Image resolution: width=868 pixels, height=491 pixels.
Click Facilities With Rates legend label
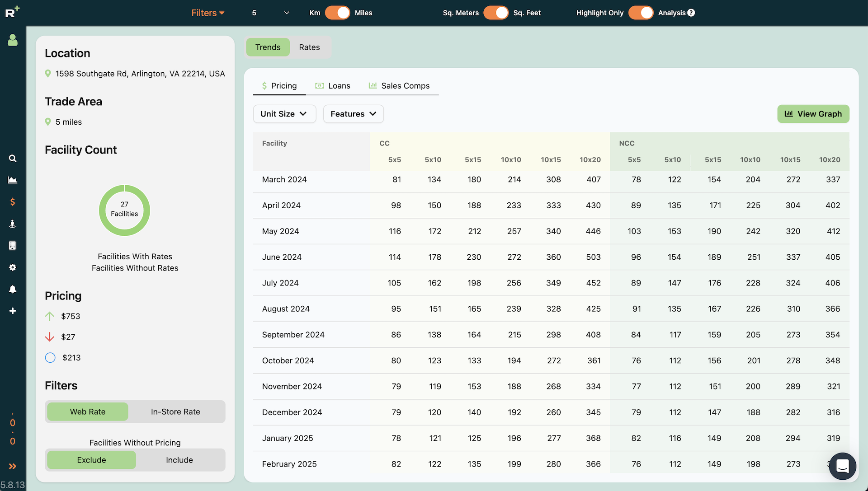pyautogui.click(x=135, y=257)
